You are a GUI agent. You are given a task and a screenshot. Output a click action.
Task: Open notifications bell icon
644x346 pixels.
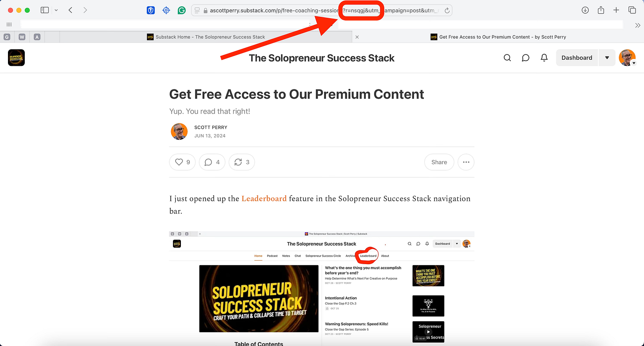point(544,58)
